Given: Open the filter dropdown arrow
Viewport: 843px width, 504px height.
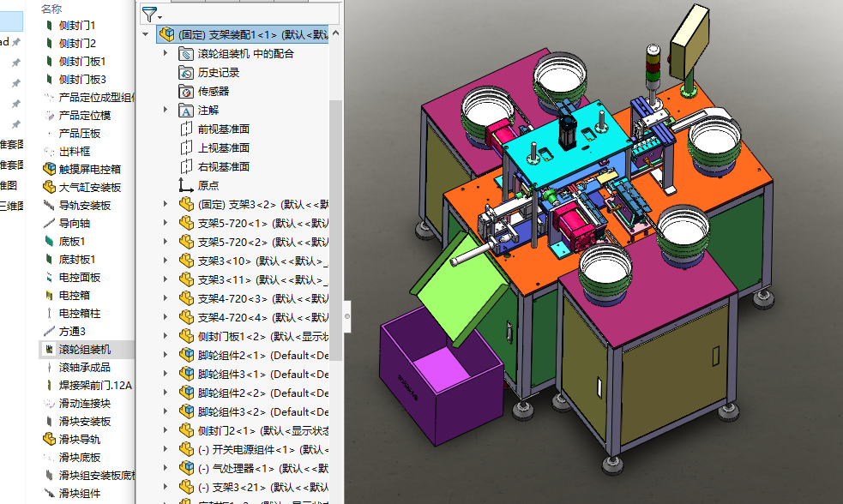Looking at the screenshot, I should (160, 17).
